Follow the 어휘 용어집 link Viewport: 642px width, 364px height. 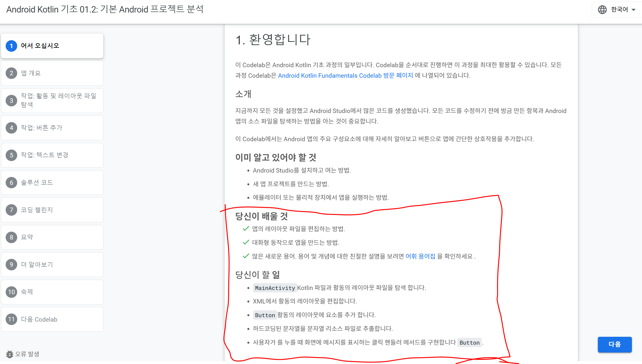[420, 256]
